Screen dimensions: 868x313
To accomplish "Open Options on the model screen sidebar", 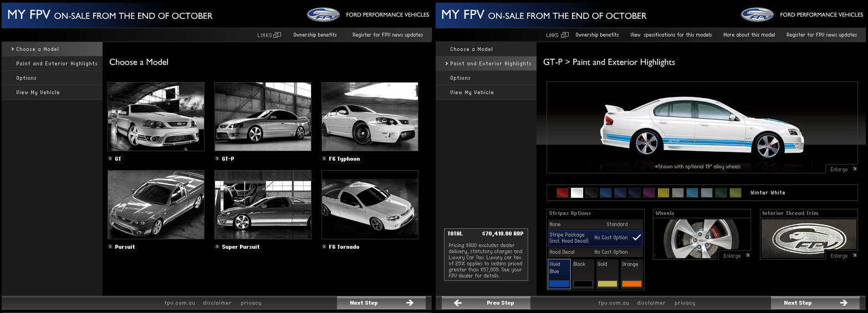I will pos(52,78).
